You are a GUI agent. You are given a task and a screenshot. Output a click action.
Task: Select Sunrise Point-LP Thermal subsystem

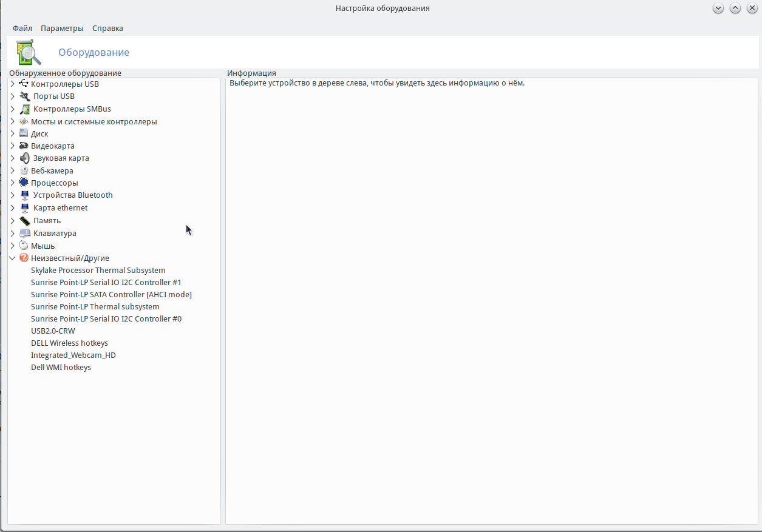coord(95,306)
